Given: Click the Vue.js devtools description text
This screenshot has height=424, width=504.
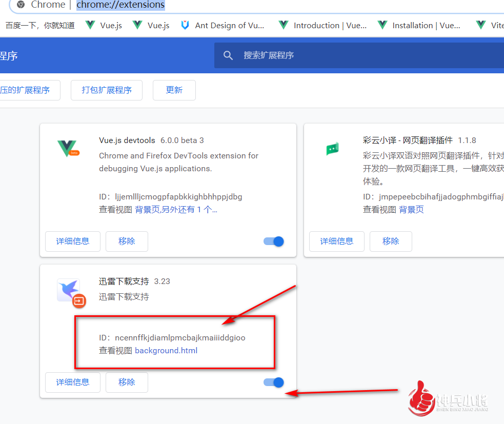Looking at the screenshot, I should (x=179, y=162).
